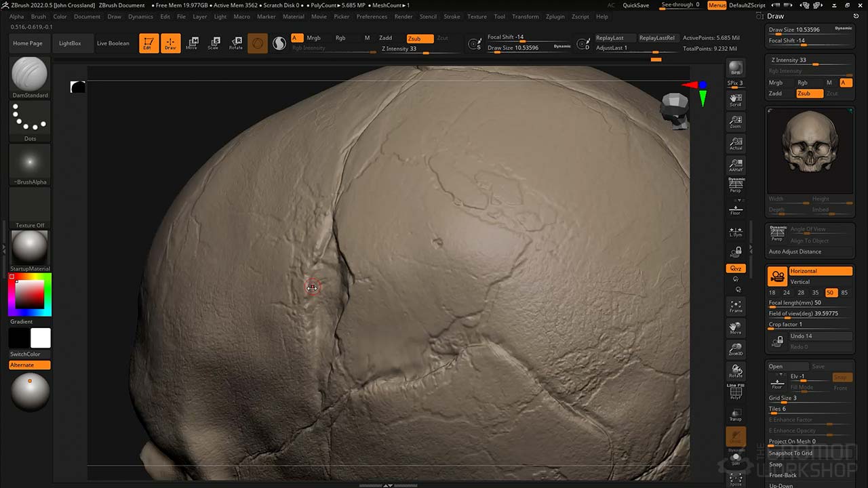The width and height of the screenshot is (868, 488).
Task: Toggle Edit mode button
Action: pyautogui.click(x=149, y=43)
